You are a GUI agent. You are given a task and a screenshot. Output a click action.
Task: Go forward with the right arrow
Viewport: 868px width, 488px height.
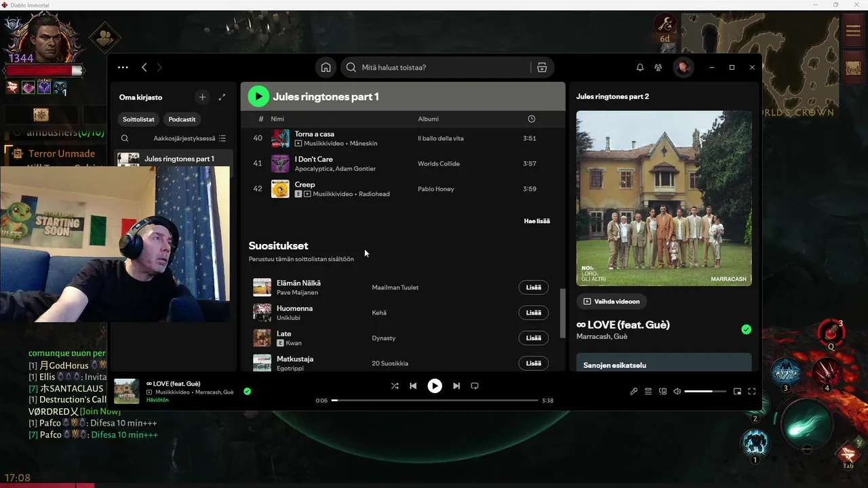pos(159,67)
